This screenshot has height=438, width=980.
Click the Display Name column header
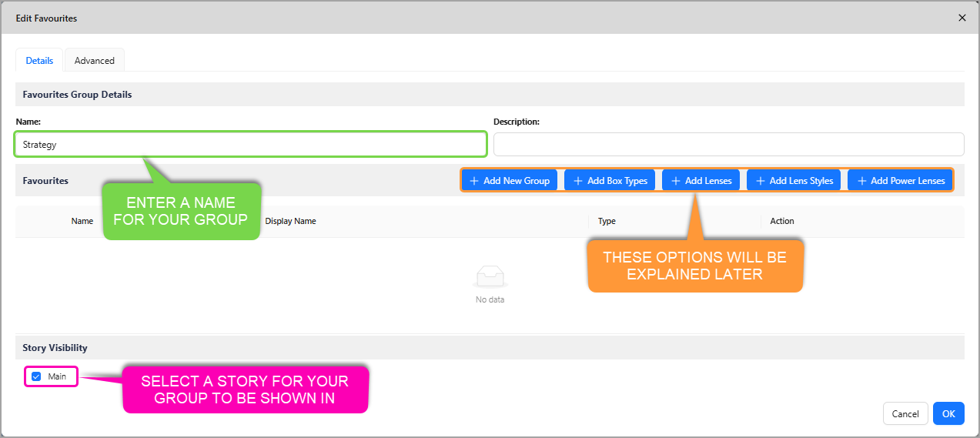pyautogui.click(x=290, y=221)
